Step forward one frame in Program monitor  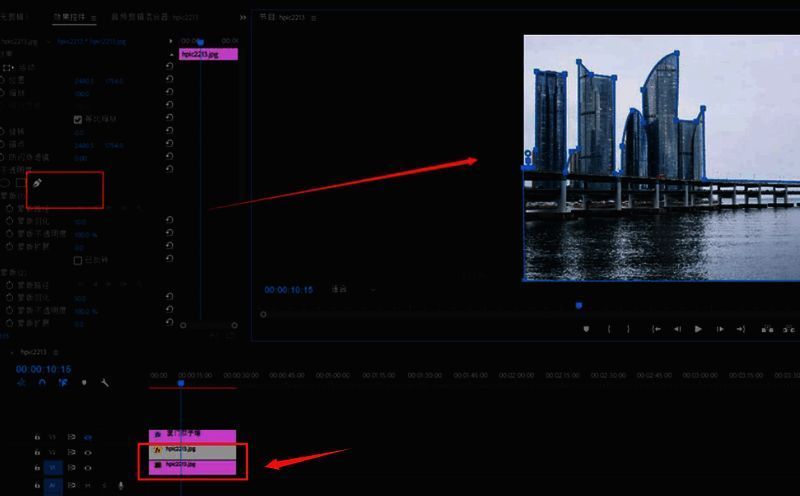point(719,329)
